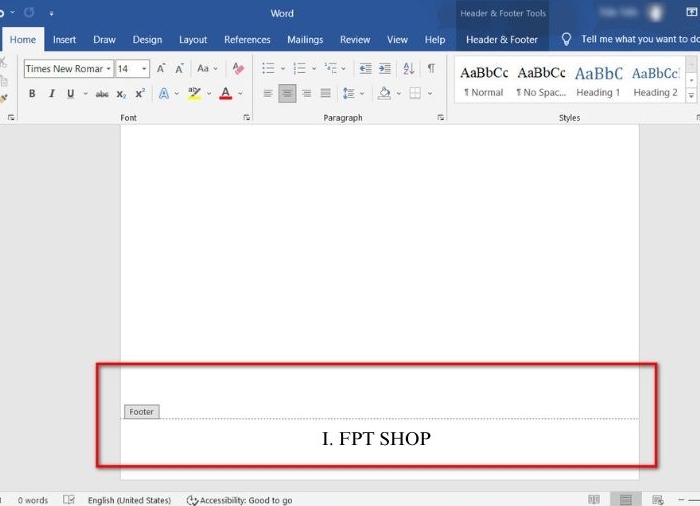The width and height of the screenshot is (700, 506).
Task: Click the 0 words status entry
Action: [33, 500]
